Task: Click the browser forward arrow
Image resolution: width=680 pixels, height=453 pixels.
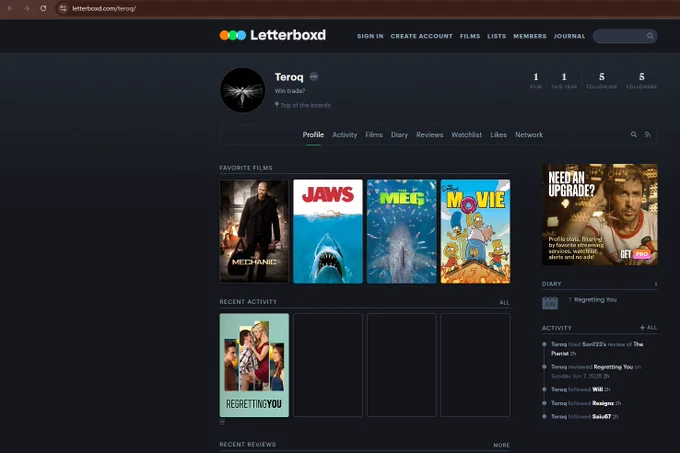Action: pyautogui.click(x=26, y=8)
